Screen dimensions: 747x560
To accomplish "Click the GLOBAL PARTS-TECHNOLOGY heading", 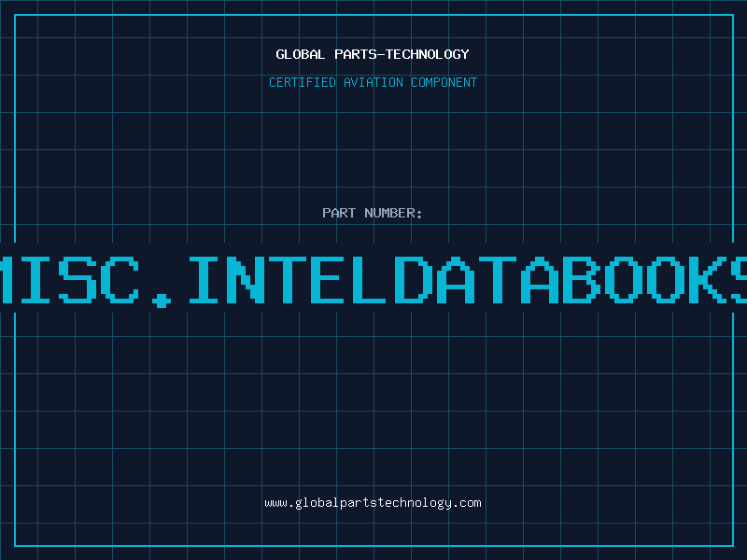I will point(373,54).
